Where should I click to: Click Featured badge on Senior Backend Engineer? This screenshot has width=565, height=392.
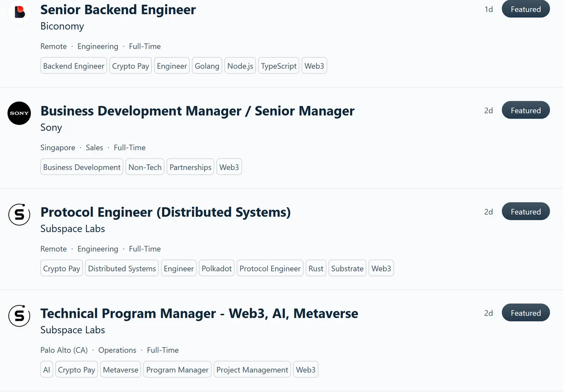click(x=526, y=9)
